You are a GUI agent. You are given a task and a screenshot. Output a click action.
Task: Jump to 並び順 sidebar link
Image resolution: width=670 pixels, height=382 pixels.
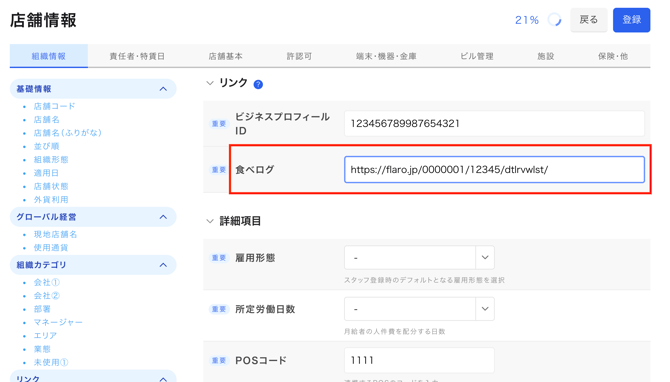click(x=47, y=146)
